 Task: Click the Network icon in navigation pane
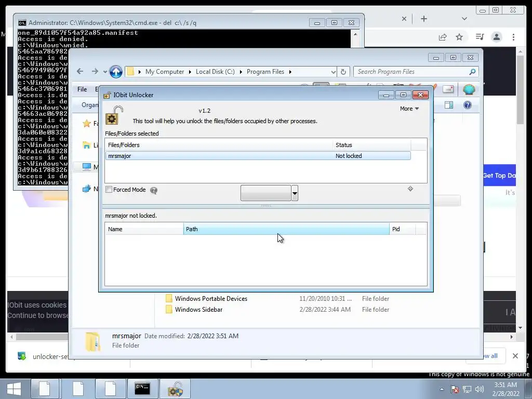tap(87, 189)
